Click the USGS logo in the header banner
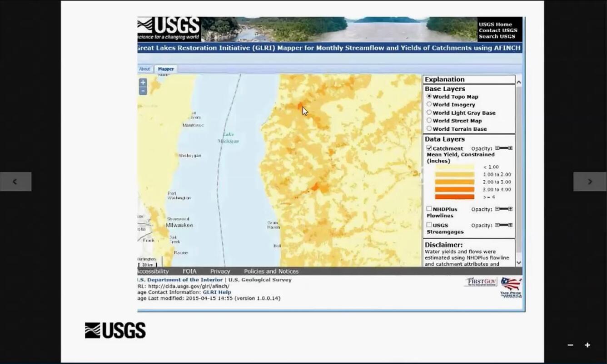This screenshot has width=607, height=364. tap(169, 29)
